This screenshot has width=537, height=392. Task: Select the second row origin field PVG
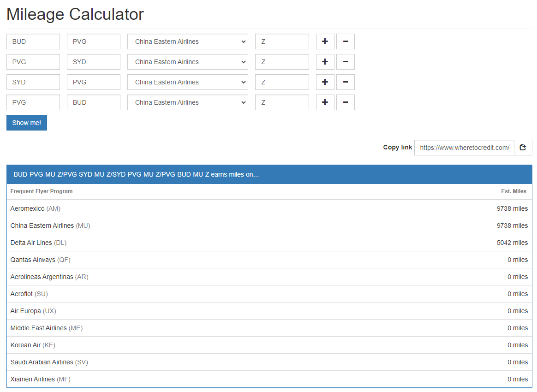pos(33,62)
